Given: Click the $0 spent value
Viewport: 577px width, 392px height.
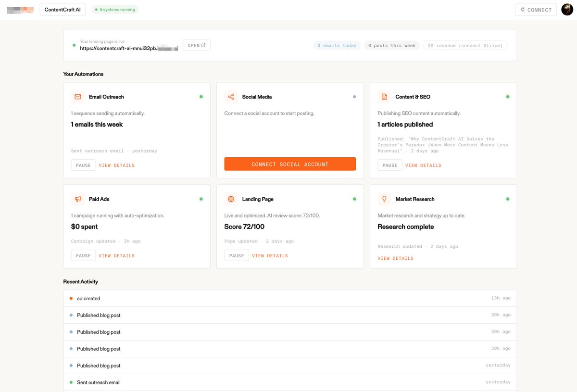Looking at the screenshot, I should coord(85,227).
